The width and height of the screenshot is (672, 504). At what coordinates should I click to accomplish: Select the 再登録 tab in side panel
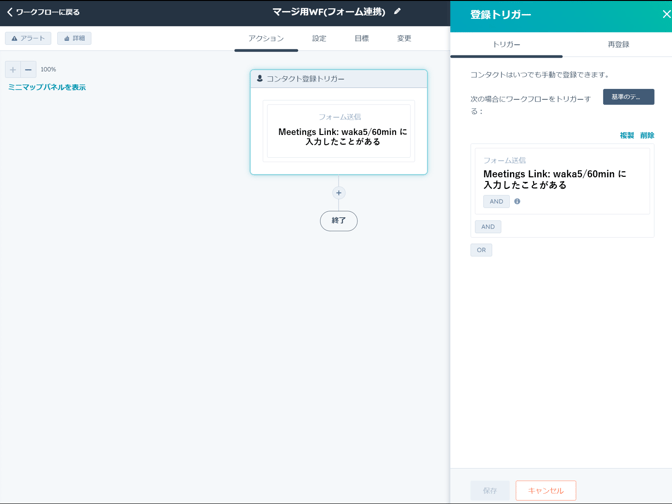coord(618,45)
